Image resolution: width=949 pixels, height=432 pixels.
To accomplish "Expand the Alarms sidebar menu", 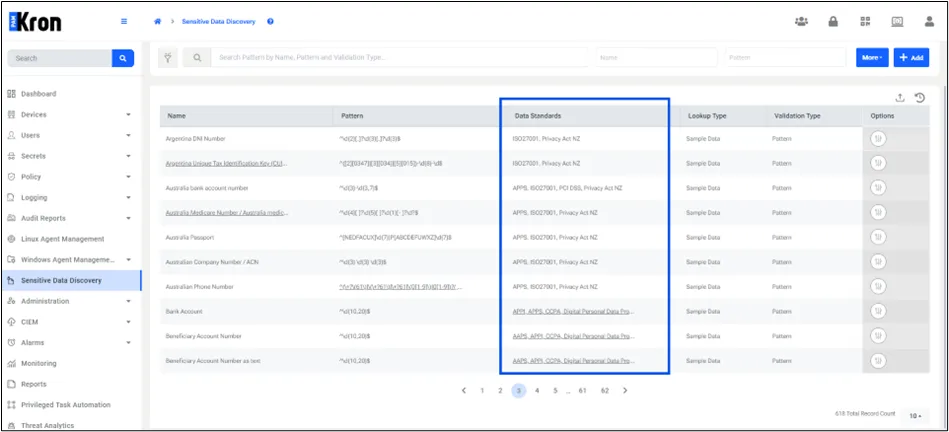I will (x=128, y=342).
